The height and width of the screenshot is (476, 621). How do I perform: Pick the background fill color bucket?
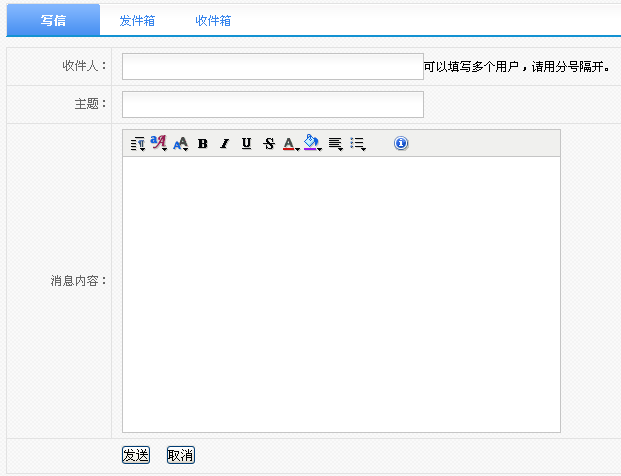pyautogui.click(x=312, y=144)
